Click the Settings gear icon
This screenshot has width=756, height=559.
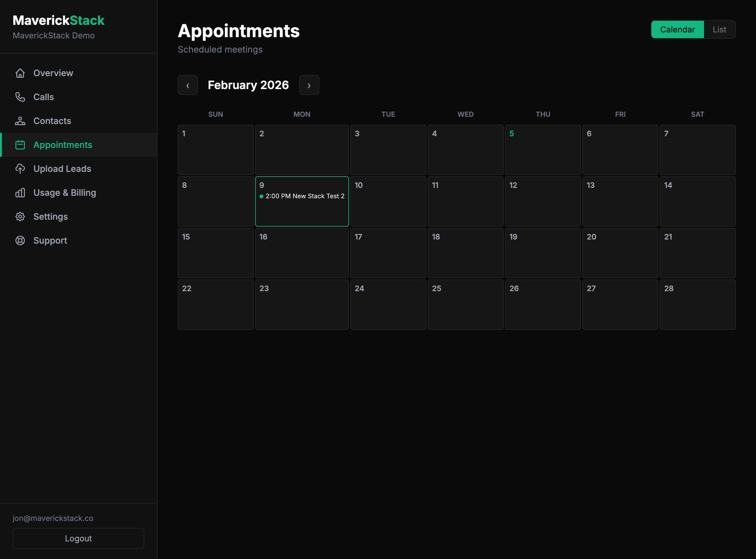(21, 216)
